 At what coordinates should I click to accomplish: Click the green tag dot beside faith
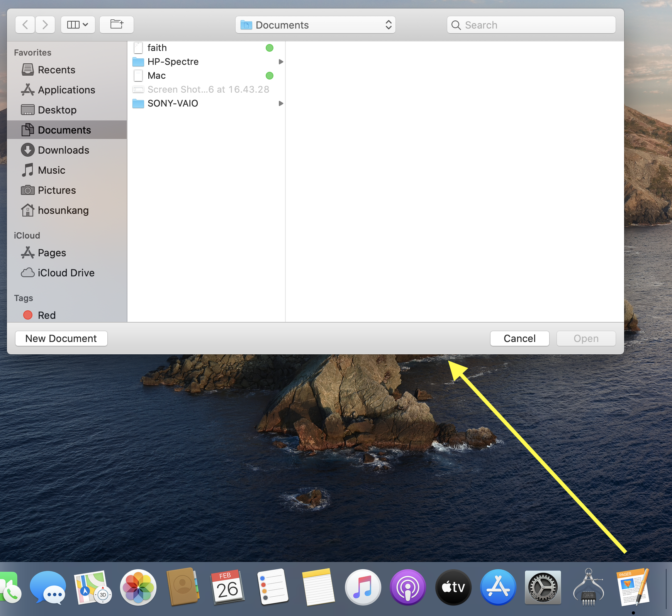click(x=270, y=48)
